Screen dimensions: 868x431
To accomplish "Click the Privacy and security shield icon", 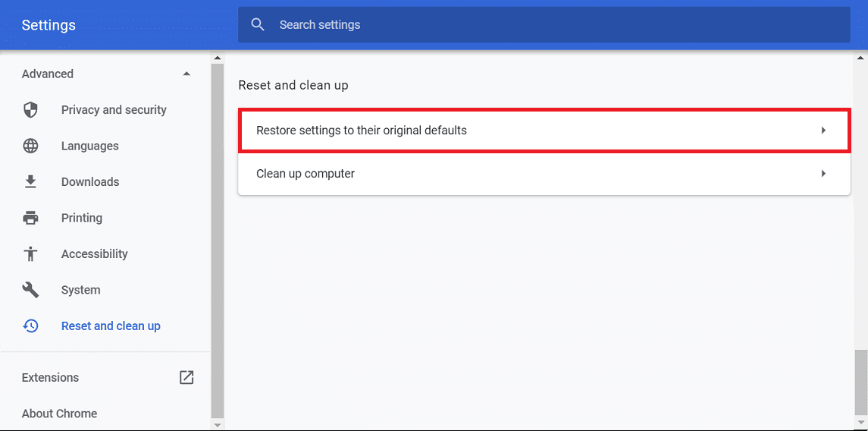I will click(30, 110).
